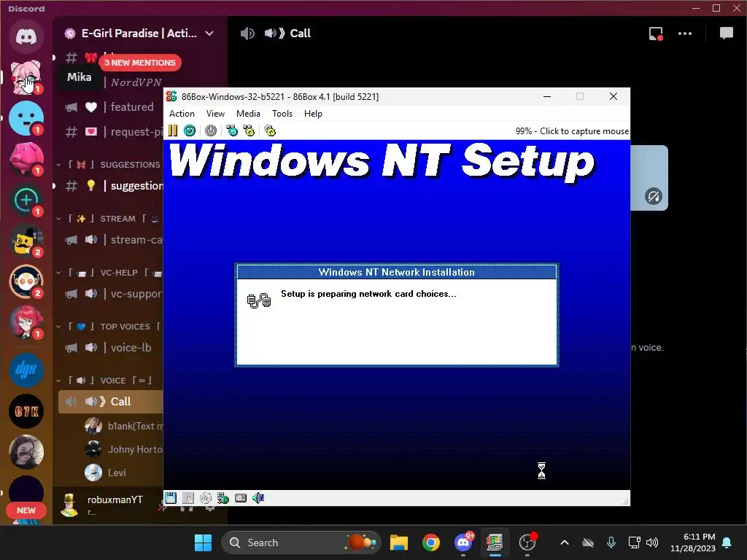Open the blue dgn server icon
The image size is (747, 560).
pos(26,370)
